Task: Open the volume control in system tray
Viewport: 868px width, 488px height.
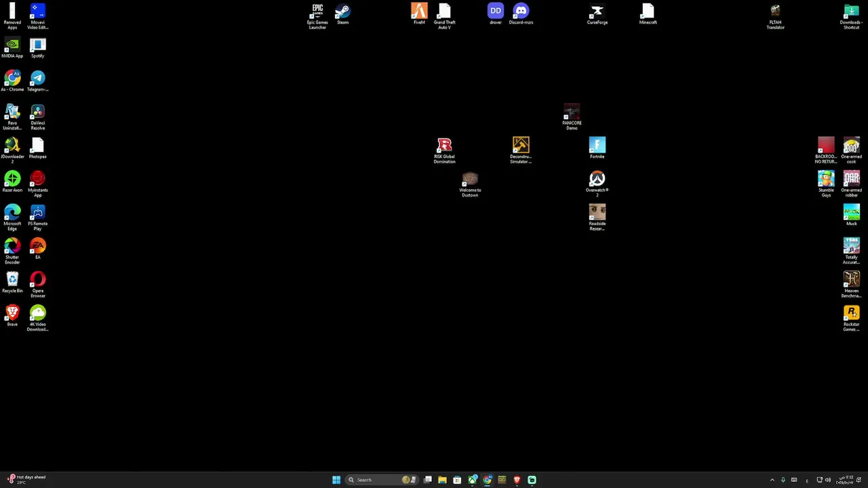Action: click(x=828, y=480)
